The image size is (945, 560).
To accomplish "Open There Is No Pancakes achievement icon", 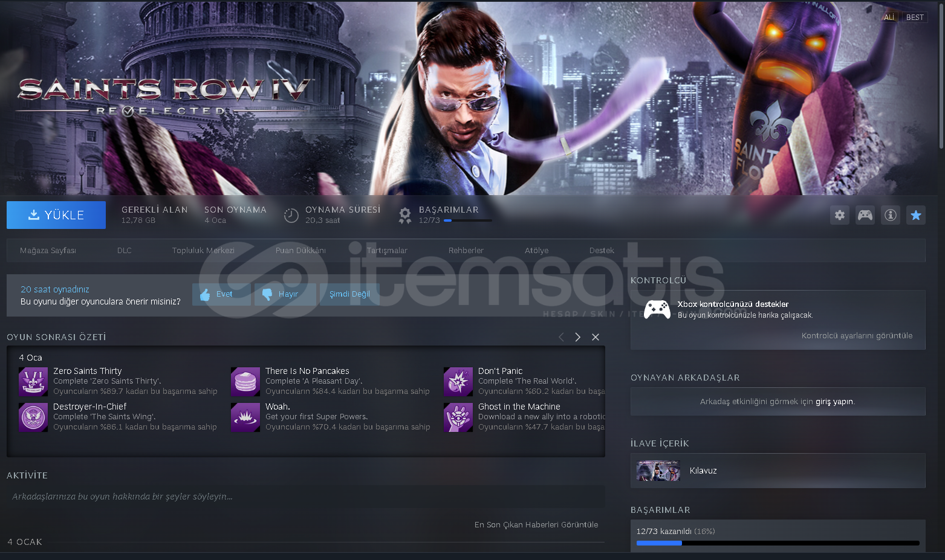I will pyautogui.click(x=245, y=382).
